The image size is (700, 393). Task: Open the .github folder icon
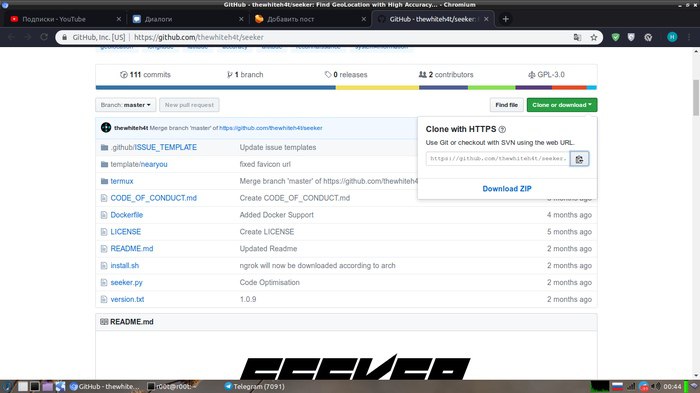[x=104, y=147]
